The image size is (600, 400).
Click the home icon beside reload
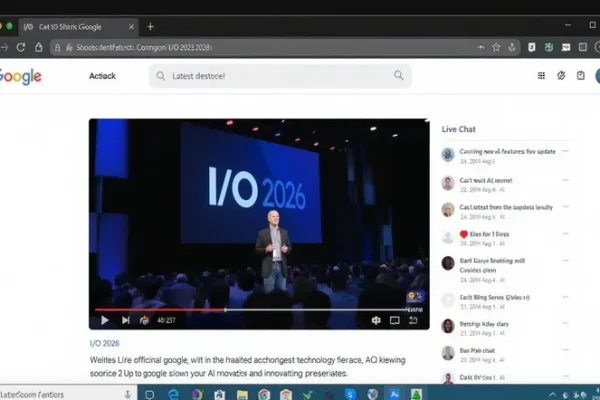point(39,47)
